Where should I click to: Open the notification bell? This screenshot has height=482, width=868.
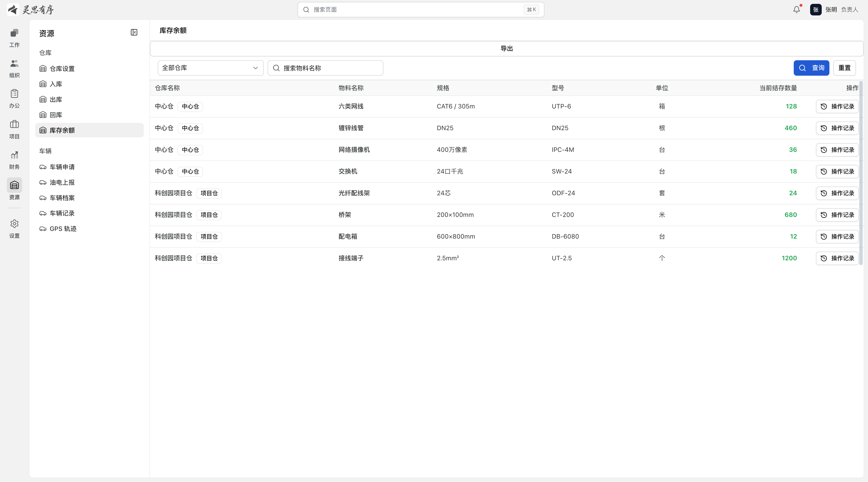click(x=797, y=9)
